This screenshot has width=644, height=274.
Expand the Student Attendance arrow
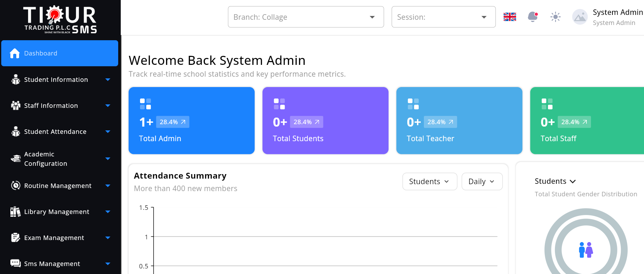108,131
